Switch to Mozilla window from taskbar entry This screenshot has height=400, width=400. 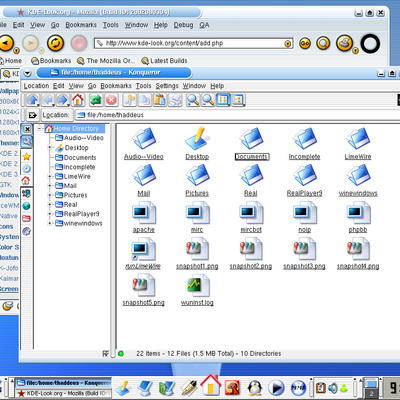[x=63, y=393]
